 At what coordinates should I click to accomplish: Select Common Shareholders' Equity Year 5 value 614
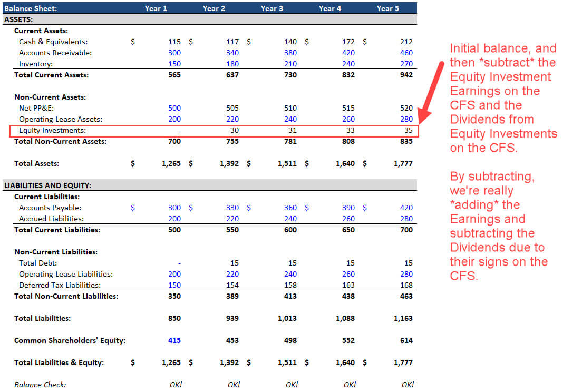coord(406,340)
